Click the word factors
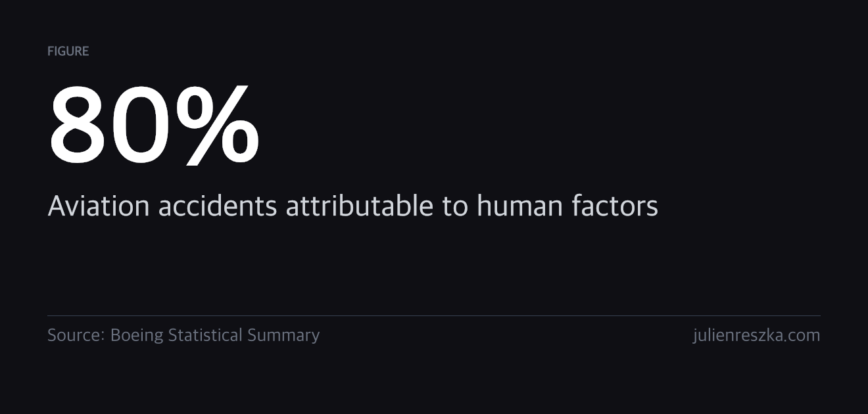868x414 pixels. pyautogui.click(x=614, y=206)
